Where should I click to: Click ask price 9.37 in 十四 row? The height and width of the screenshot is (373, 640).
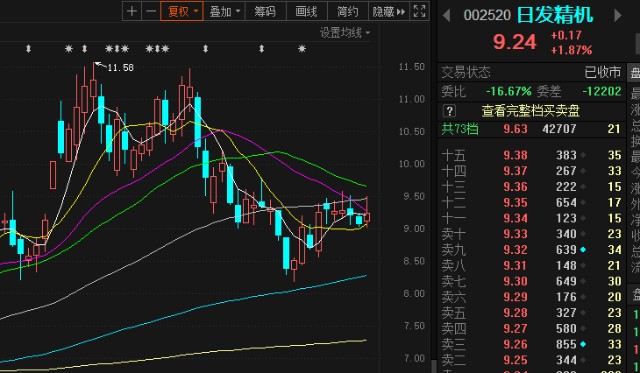click(x=515, y=171)
